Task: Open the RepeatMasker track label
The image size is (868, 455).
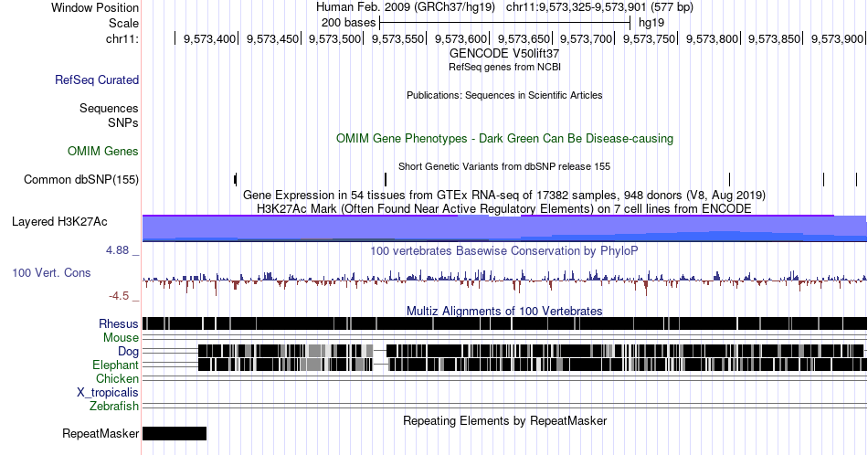Action: tap(101, 433)
